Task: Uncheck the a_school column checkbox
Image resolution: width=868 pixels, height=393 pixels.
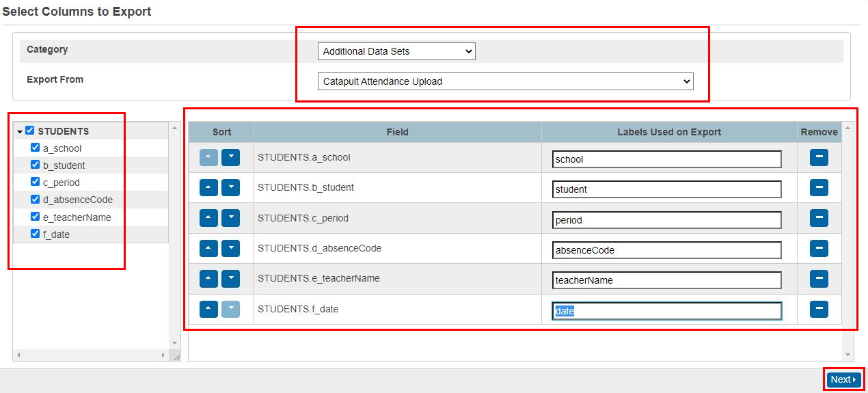Action: [x=36, y=148]
